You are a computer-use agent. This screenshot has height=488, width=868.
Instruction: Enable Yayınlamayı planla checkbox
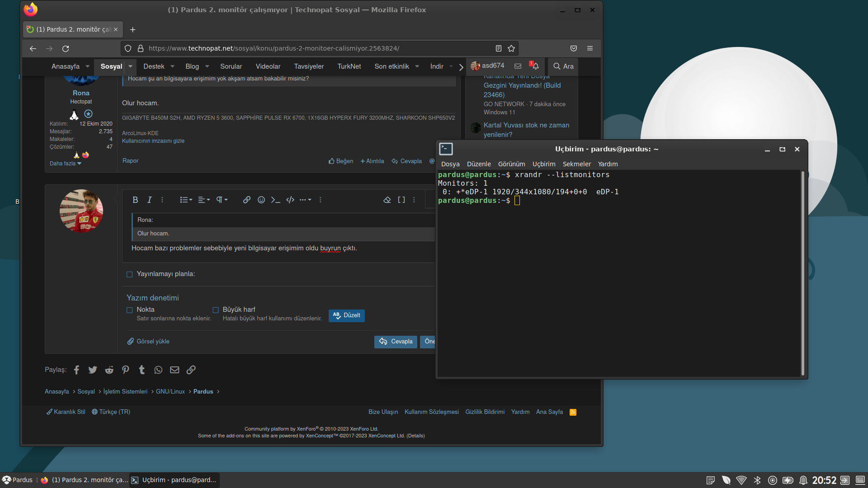click(x=130, y=274)
